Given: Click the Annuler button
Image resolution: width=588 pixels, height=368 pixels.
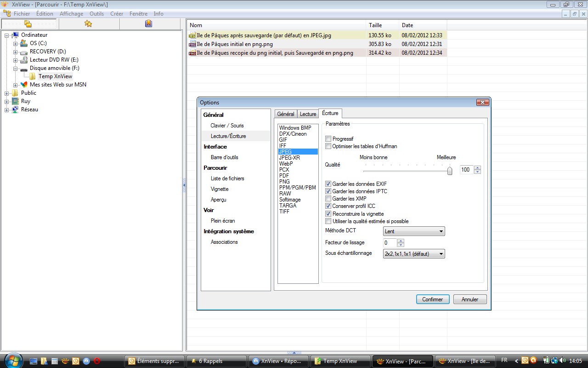Looking at the screenshot, I should point(470,299).
